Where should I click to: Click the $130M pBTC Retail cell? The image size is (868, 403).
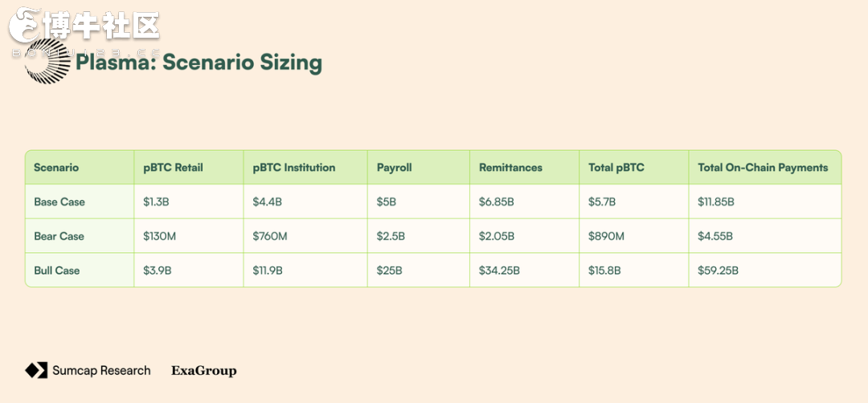[x=159, y=236]
